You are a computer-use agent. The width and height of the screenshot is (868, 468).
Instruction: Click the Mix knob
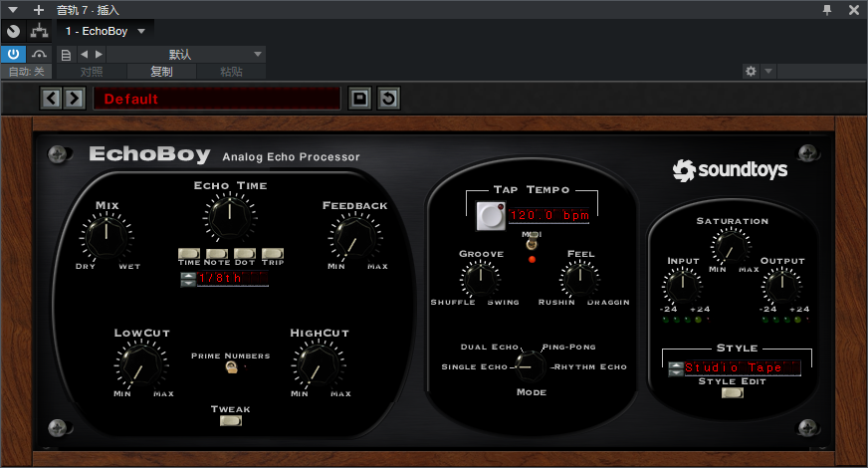pos(107,237)
